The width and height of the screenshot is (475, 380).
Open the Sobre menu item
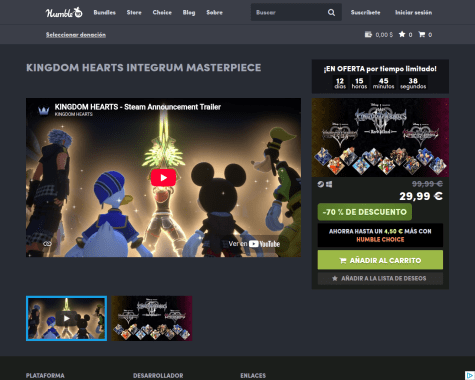coord(214,12)
